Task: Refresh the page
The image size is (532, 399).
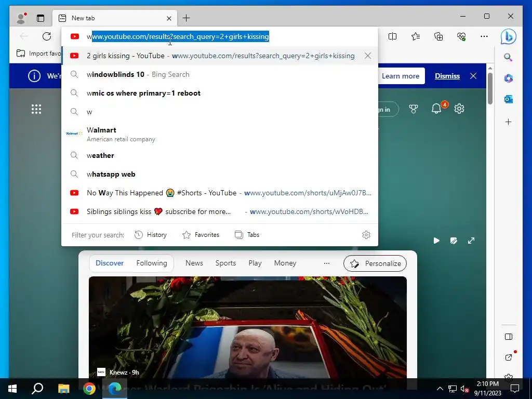Action: (x=47, y=36)
